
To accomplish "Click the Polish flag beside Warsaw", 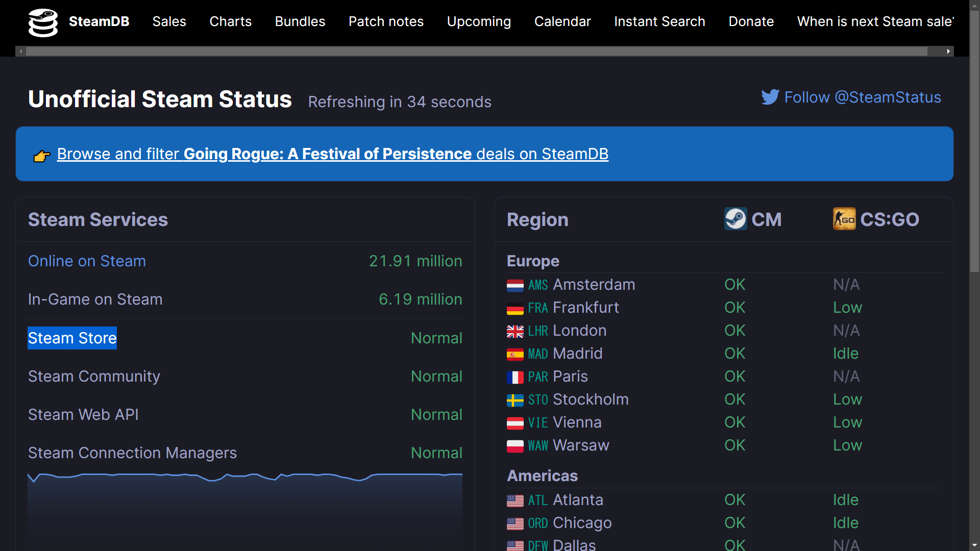I will (515, 446).
